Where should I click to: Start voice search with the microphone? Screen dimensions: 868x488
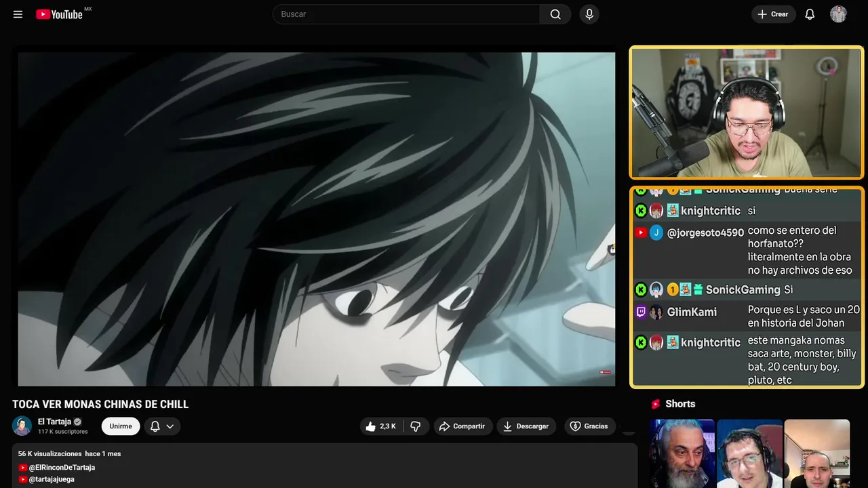tap(589, 14)
